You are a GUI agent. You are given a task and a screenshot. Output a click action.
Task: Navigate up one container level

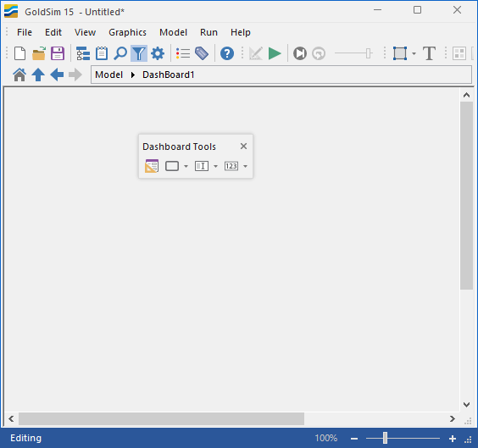38,75
